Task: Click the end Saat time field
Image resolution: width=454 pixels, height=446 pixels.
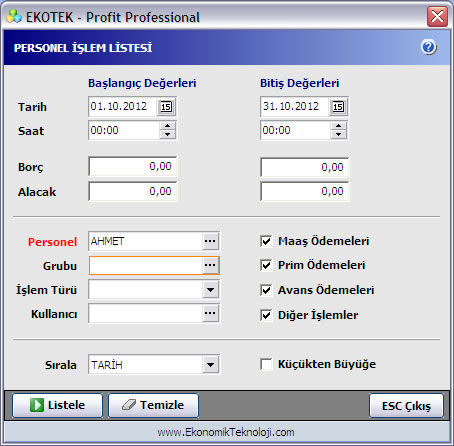Action: (x=296, y=130)
